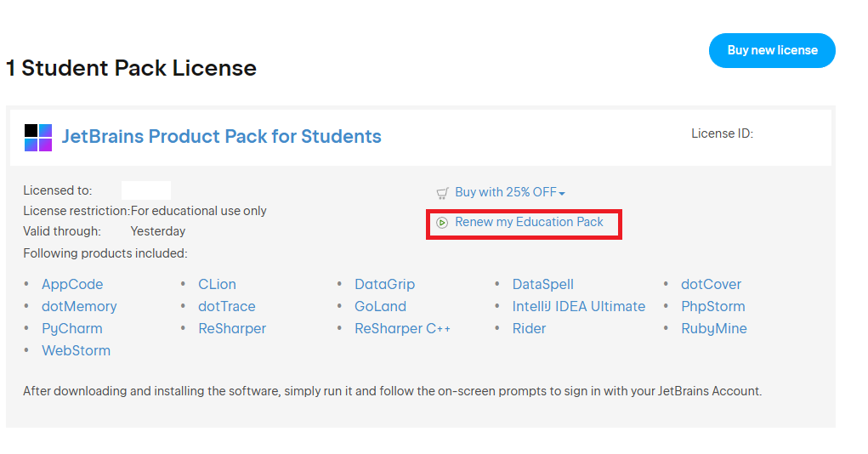Image resolution: width=868 pixels, height=454 pixels.
Task: Click the For educational use only text
Action: tap(199, 211)
